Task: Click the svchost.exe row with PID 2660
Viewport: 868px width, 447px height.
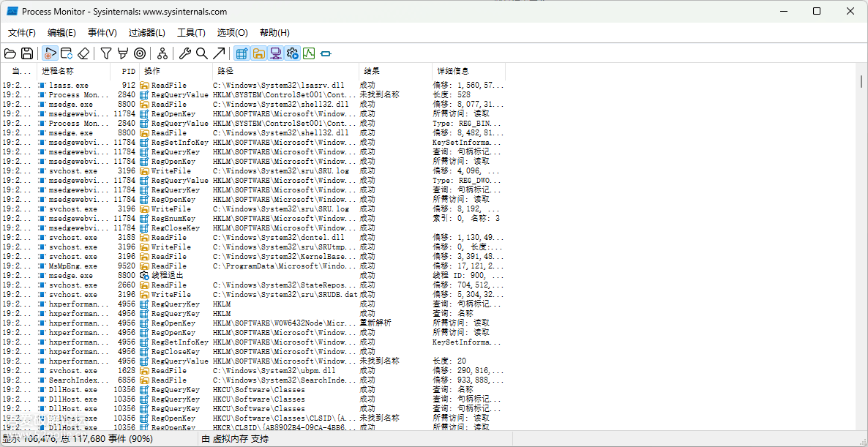Action: coord(252,285)
